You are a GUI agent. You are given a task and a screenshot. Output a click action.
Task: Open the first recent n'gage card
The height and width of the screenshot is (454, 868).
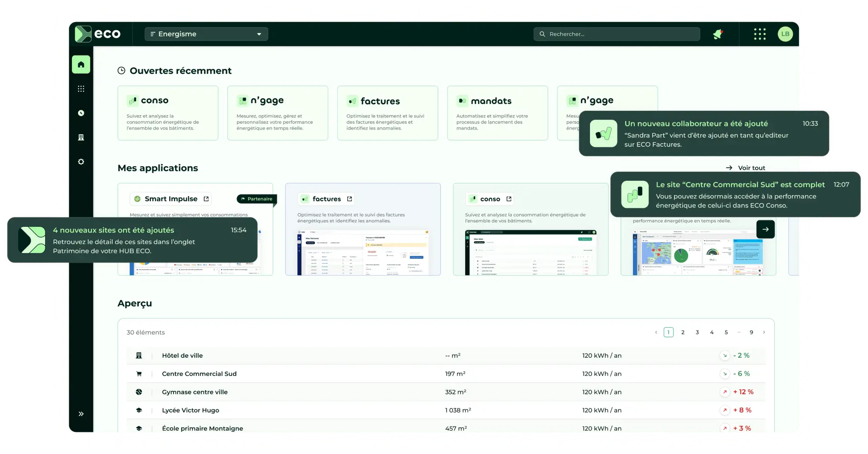tap(278, 113)
